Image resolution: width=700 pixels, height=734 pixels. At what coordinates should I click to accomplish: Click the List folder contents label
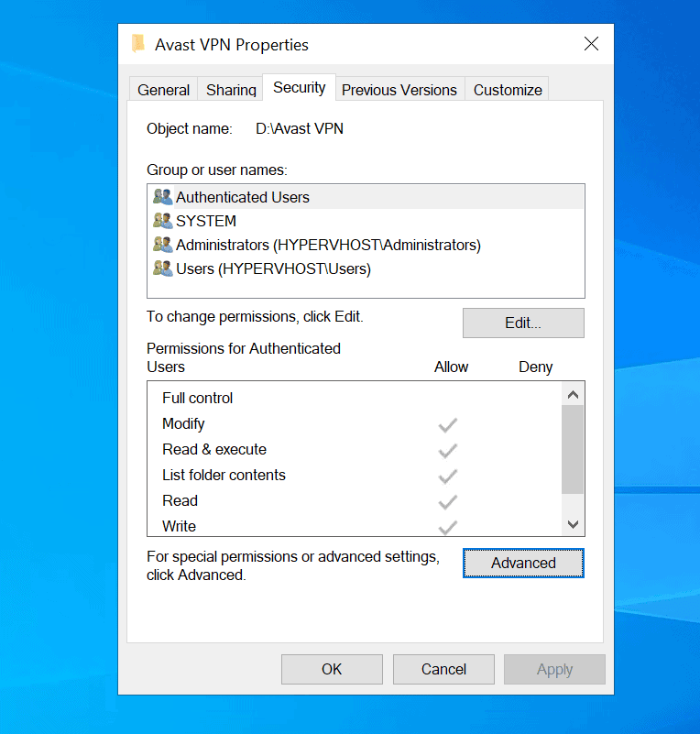224,476
